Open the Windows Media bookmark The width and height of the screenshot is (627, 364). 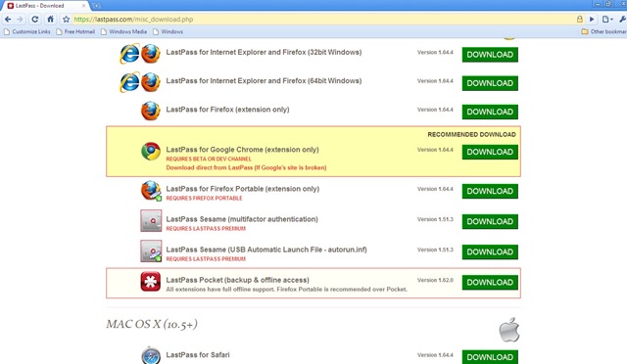coord(124,31)
